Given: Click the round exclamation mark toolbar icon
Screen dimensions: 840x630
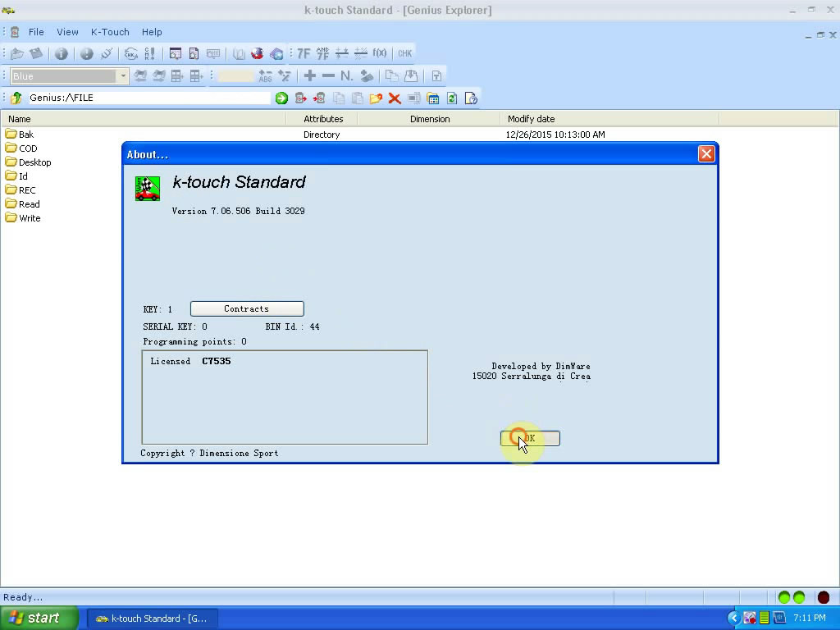Looking at the screenshot, I should click(87, 53).
